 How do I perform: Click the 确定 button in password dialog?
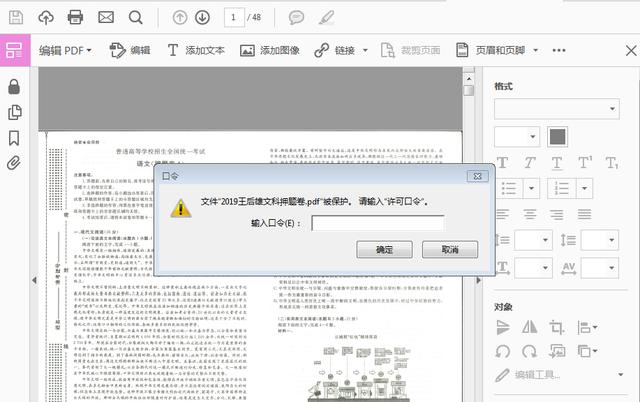pos(384,249)
